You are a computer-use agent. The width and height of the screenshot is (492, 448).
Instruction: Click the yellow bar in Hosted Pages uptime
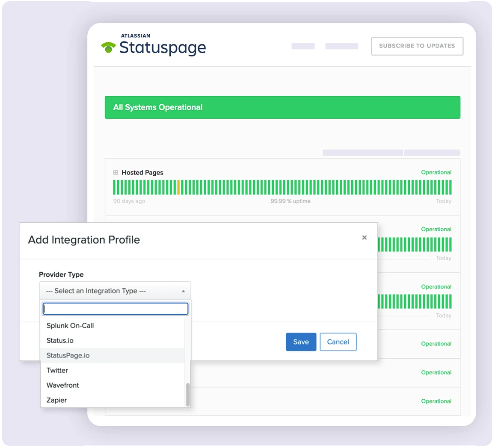178,188
